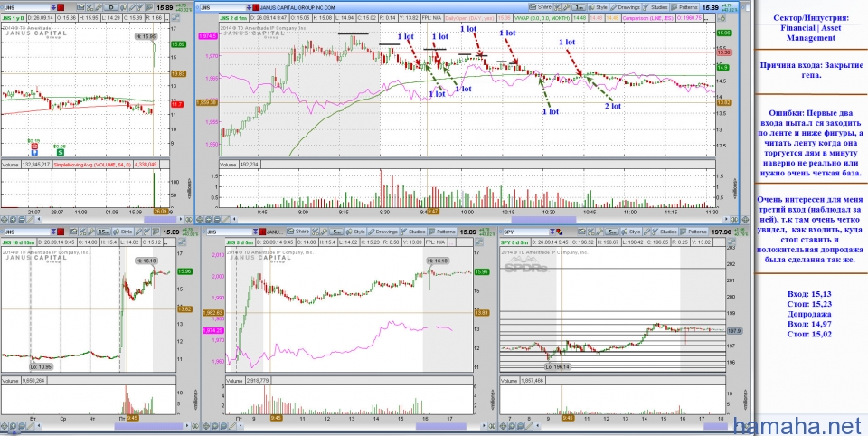Click share icon in SPY chart toolbar
868x436 pixels.
coord(581,232)
